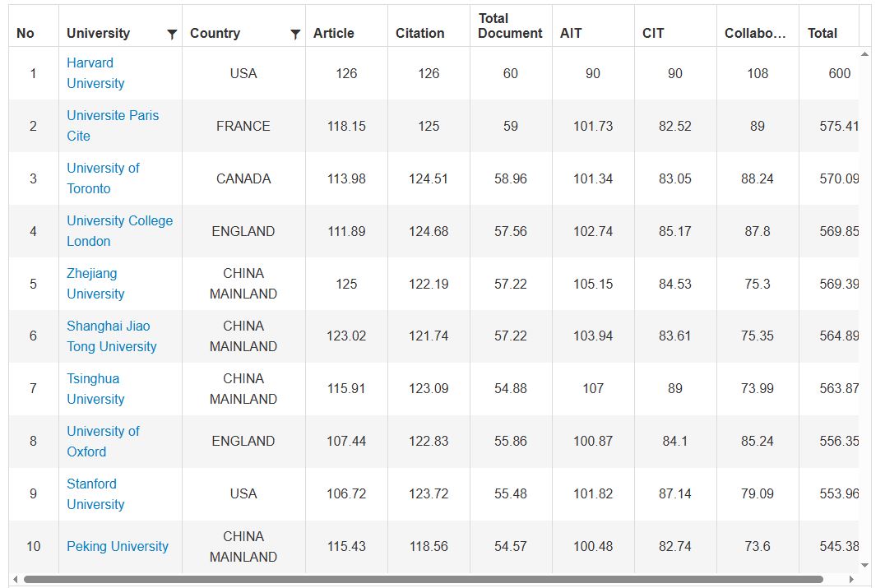The width and height of the screenshot is (885, 588).
Task: Select the Total value 575.41
Action: click(x=839, y=126)
